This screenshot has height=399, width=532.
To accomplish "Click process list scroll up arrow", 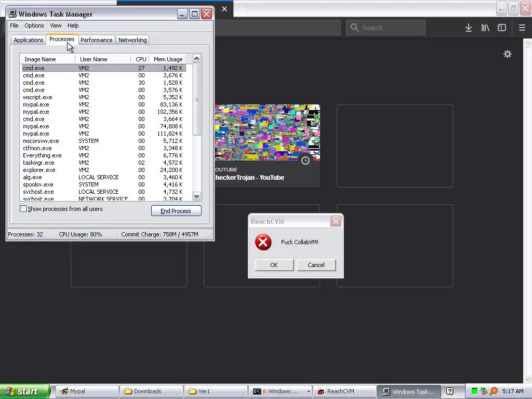I will tap(196, 58).
